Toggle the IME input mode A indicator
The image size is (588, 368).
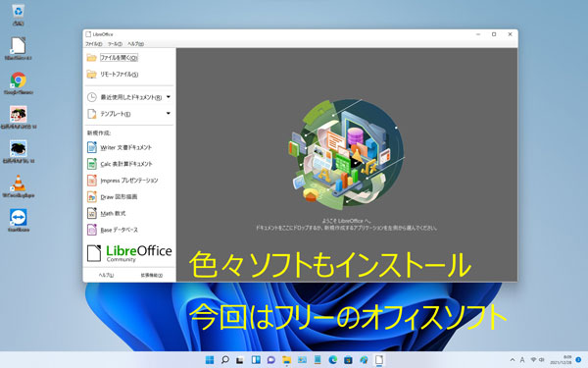point(522,360)
